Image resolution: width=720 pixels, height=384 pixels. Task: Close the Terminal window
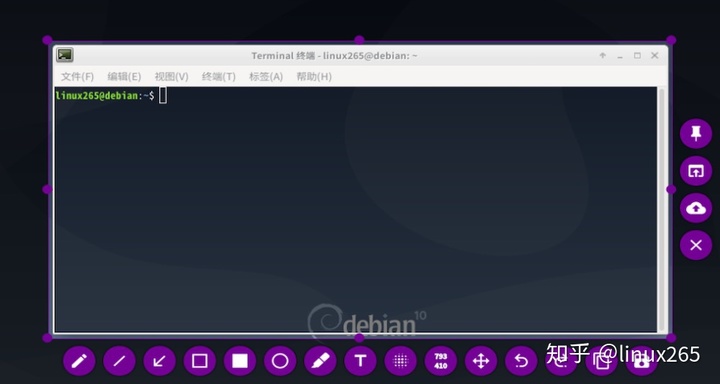(x=655, y=56)
